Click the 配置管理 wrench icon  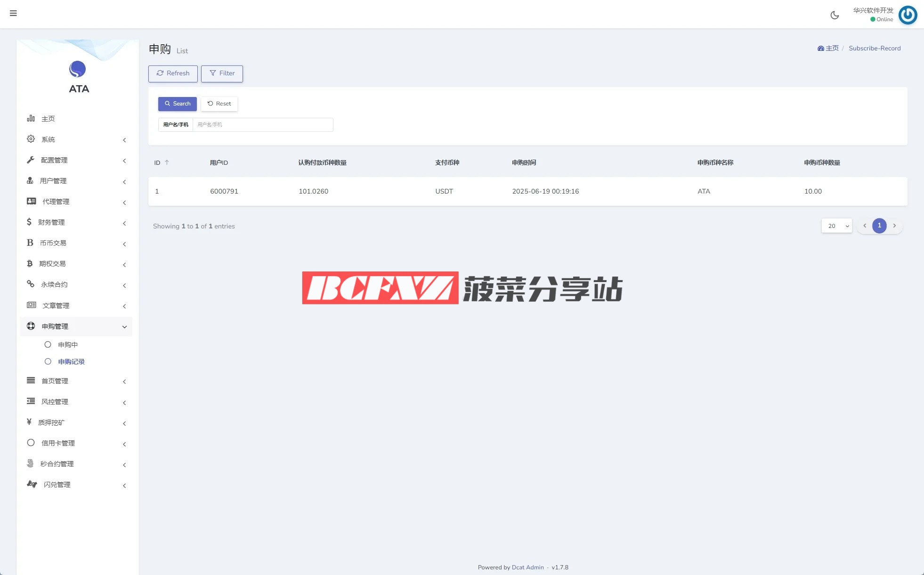click(31, 160)
